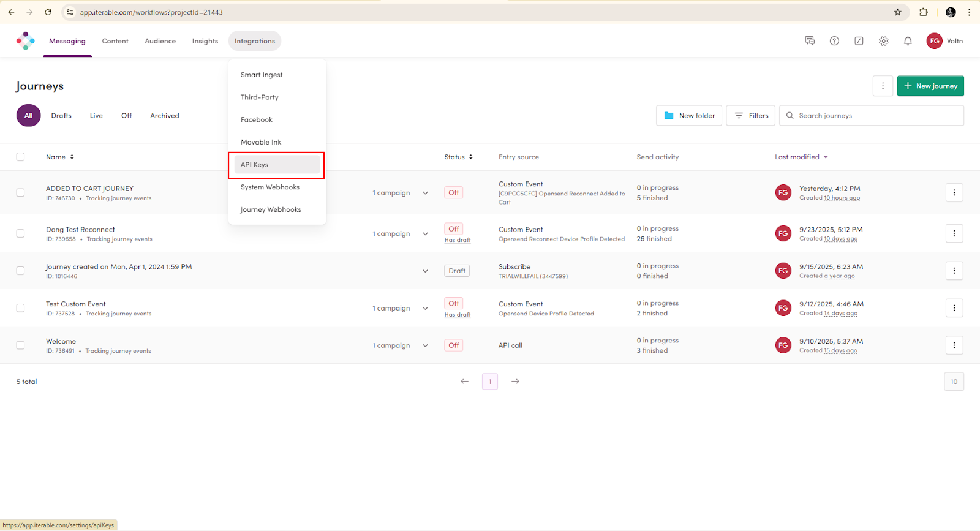The image size is (980, 531).
Task: Switch to the Drafts tab
Action: click(x=61, y=116)
